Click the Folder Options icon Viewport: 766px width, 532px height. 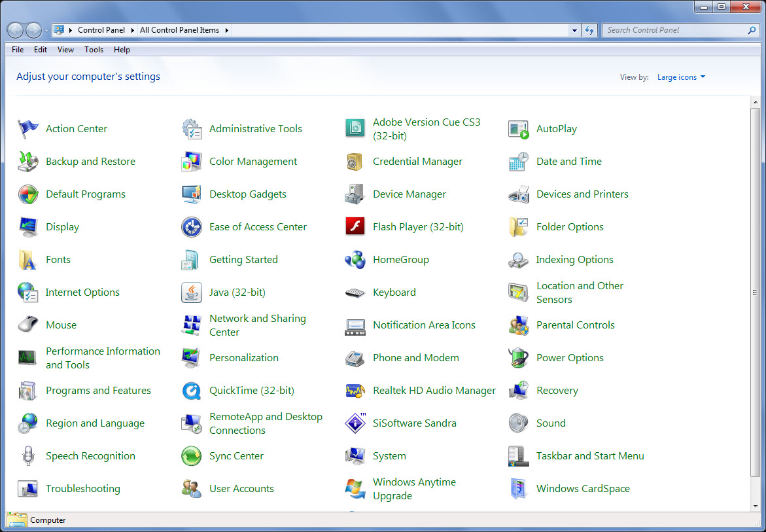pos(518,227)
